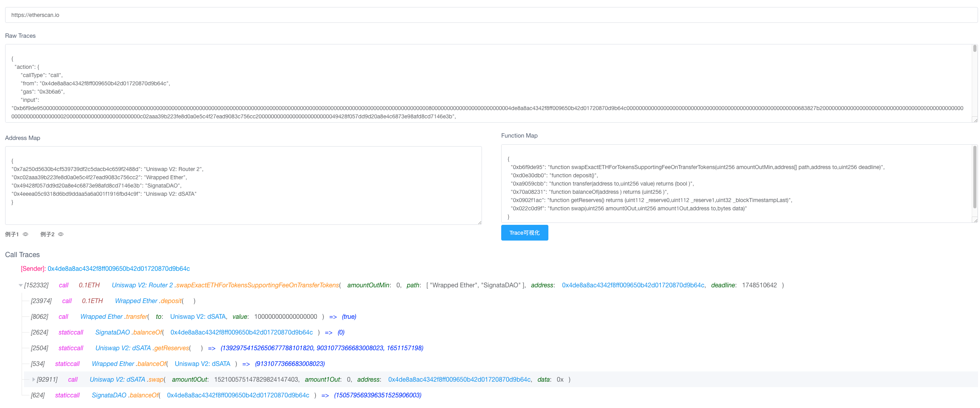
Task: Click the eye icon next to 例子1
Action: [x=26, y=234]
